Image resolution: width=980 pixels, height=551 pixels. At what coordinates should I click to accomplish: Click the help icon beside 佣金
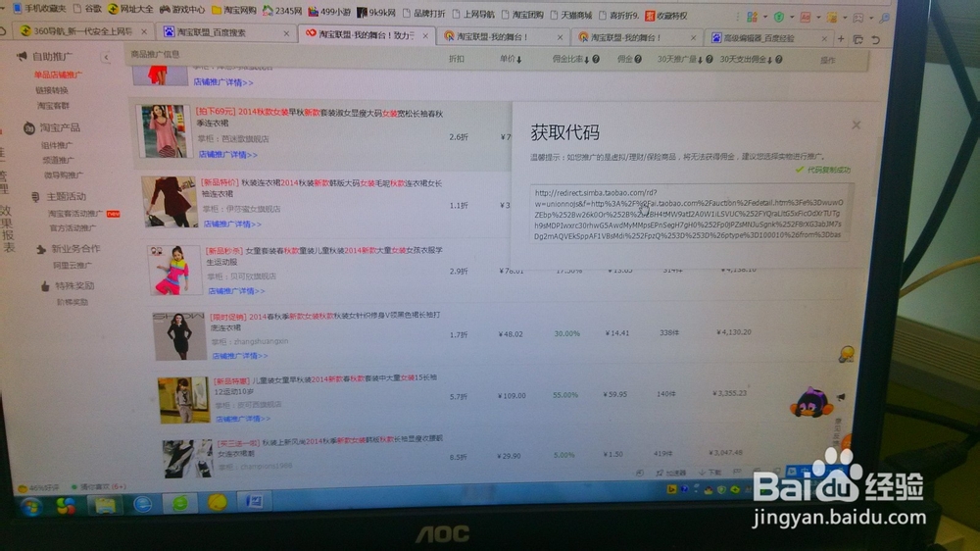coord(638,60)
